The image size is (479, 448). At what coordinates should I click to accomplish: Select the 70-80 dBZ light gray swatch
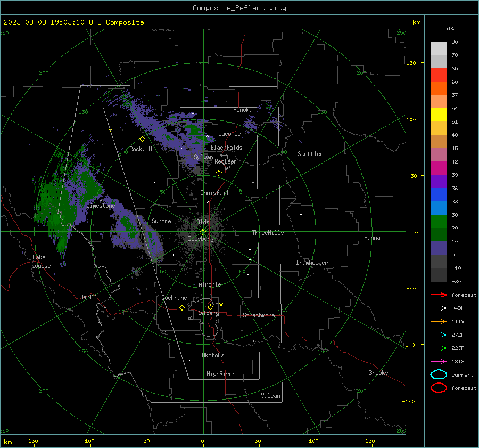coord(439,48)
